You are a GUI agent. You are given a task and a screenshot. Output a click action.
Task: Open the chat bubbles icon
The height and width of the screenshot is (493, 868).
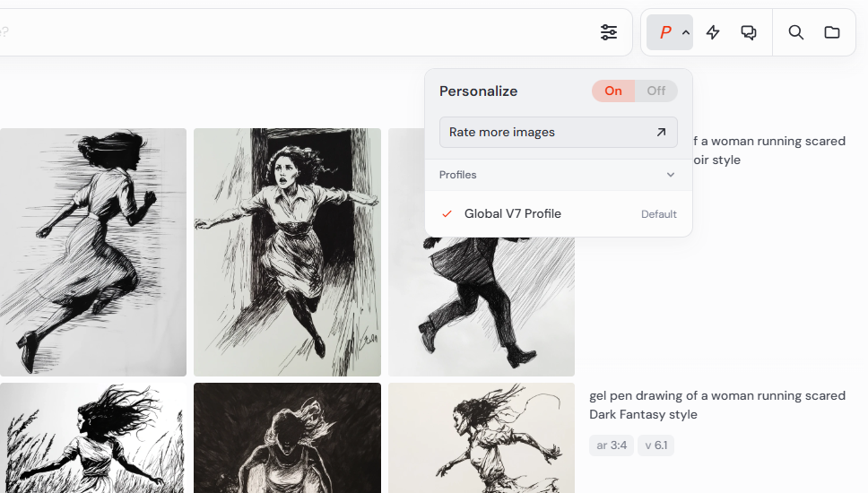tap(749, 32)
